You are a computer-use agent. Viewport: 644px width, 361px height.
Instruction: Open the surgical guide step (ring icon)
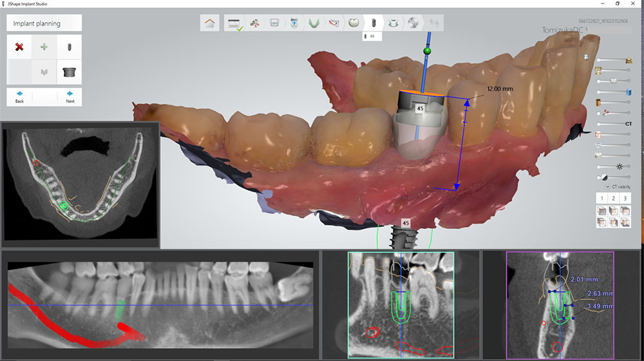click(x=393, y=23)
